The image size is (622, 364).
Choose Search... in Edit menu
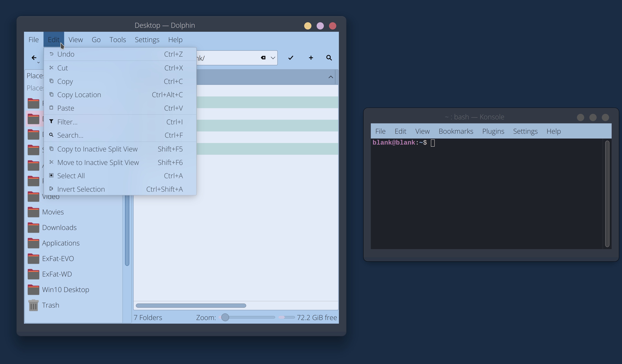(120, 135)
